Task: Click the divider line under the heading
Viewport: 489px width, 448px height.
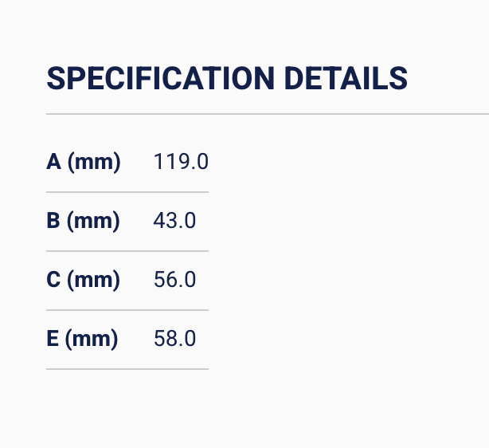Action: pyautogui.click(x=268, y=114)
